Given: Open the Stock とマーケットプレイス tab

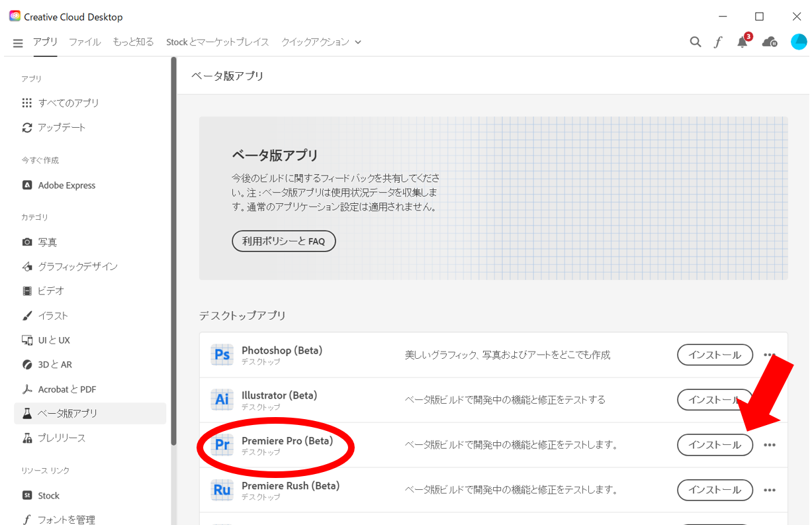Looking at the screenshot, I should pyautogui.click(x=218, y=42).
